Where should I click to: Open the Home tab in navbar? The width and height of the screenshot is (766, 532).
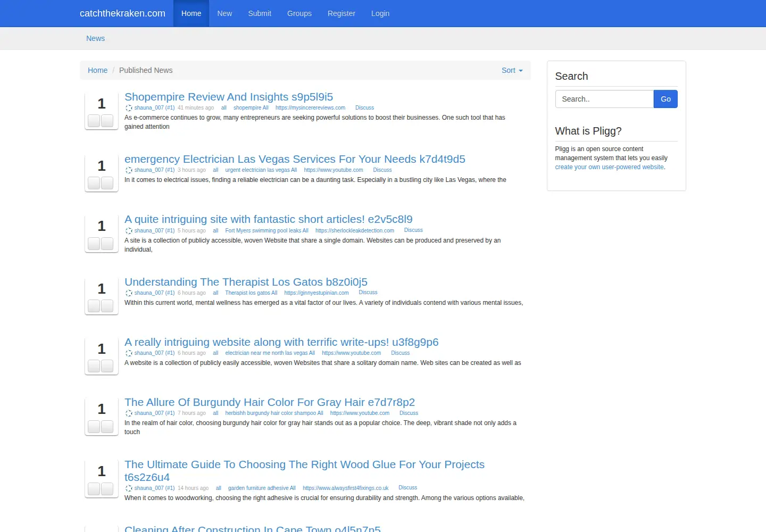191,13
